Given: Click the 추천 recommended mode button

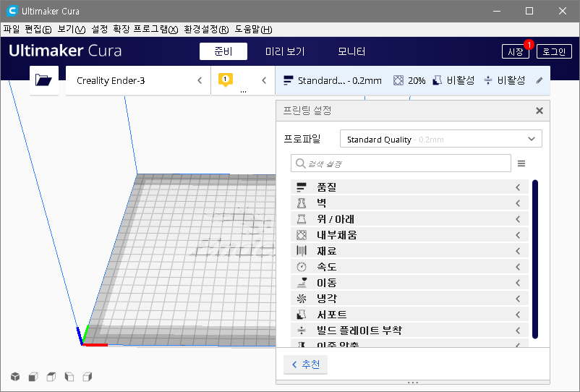Looking at the screenshot, I should (x=305, y=365).
